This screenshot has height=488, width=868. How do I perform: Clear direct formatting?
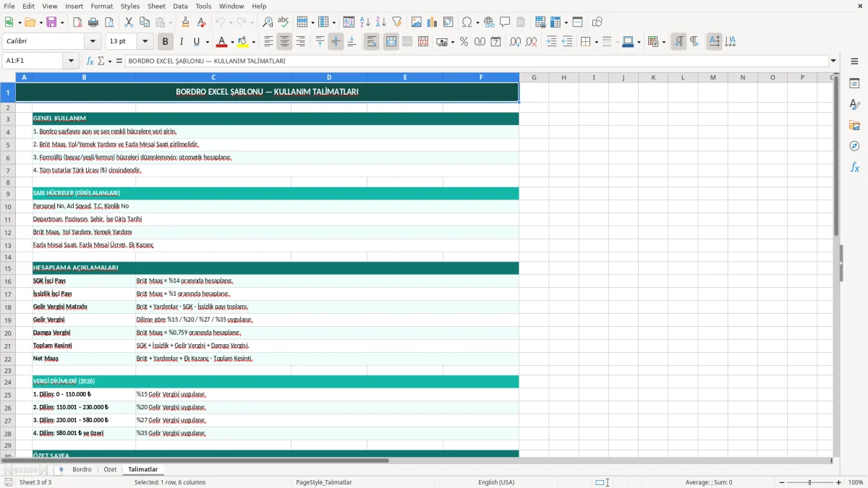click(x=202, y=22)
